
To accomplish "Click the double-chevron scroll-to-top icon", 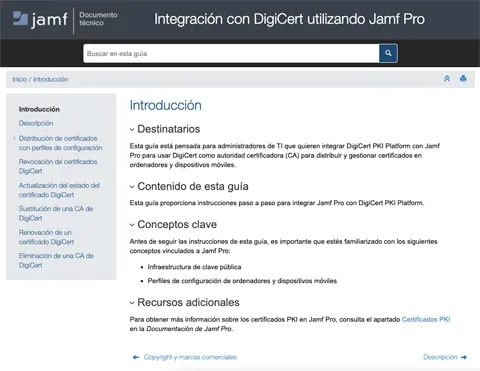I will [x=447, y=79].
